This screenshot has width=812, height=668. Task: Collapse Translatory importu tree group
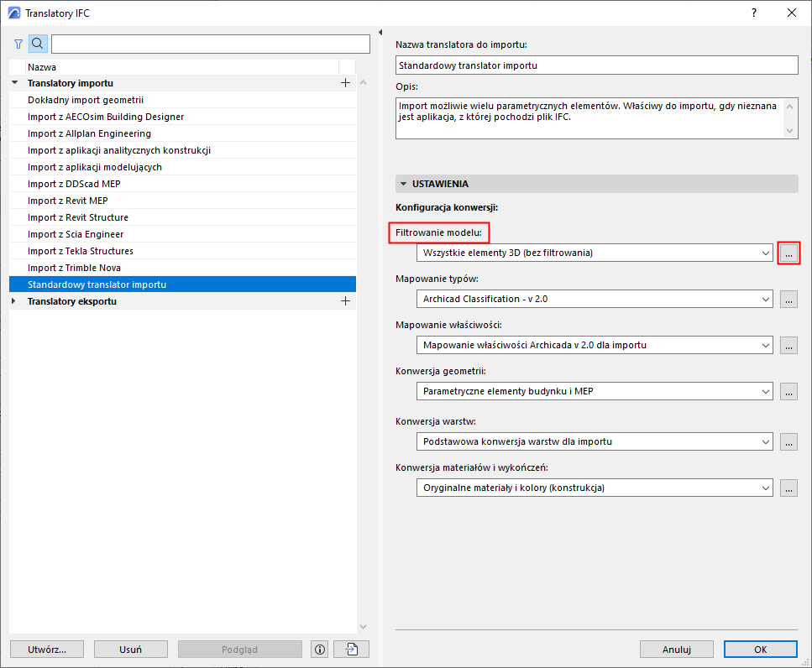coord(14,83)
